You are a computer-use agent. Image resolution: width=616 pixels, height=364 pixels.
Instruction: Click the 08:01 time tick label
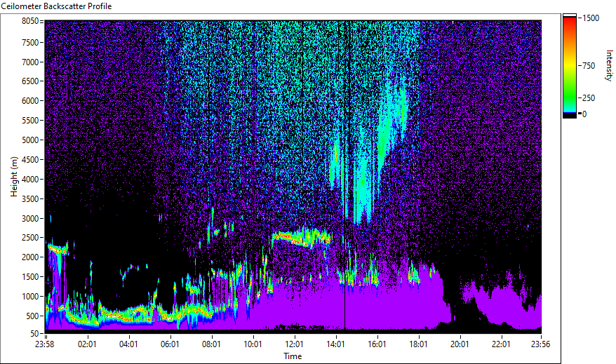click(x=211, y=344)
